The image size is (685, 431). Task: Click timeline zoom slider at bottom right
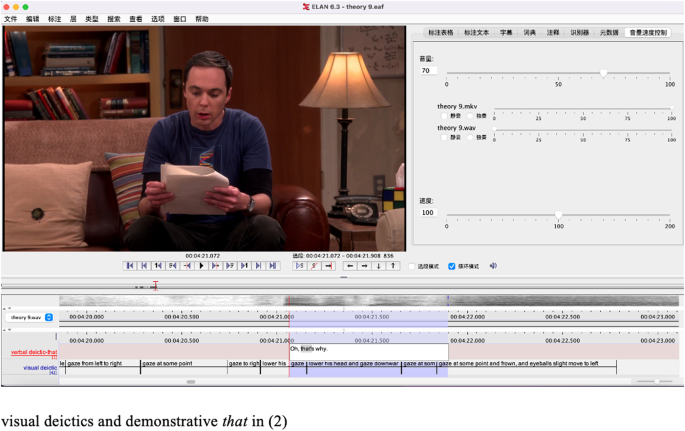pos(657,381)
